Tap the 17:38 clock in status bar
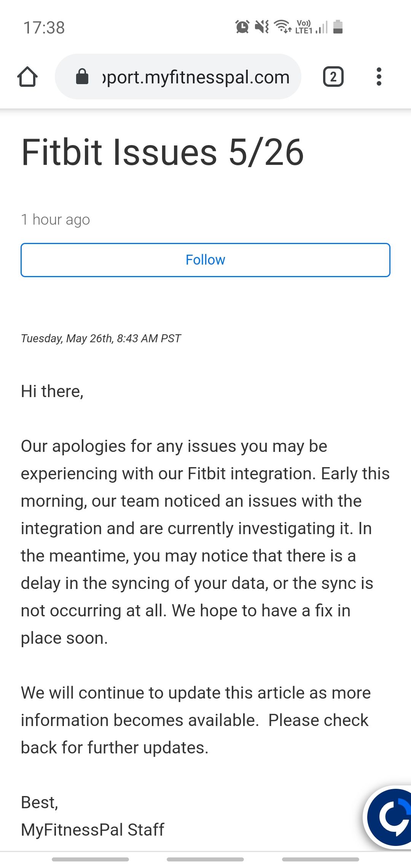Viewport: 411px width, 868px height. 44,28
